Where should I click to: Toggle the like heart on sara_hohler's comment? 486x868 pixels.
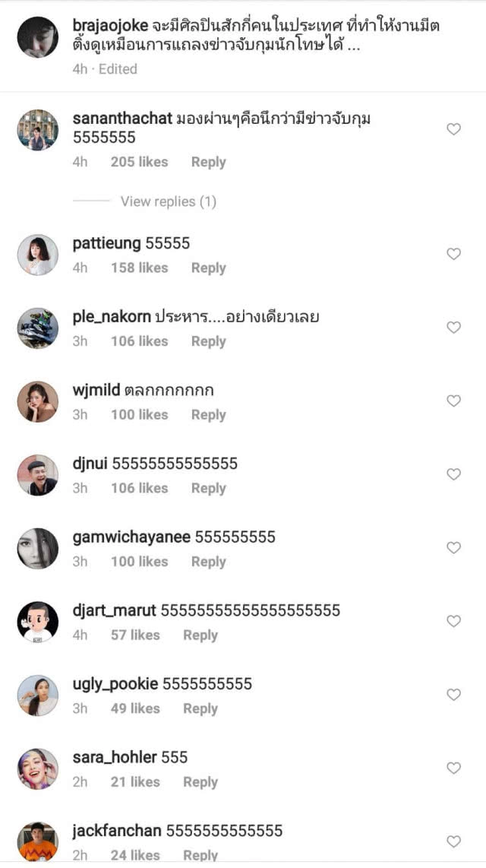tap(454, 769)
